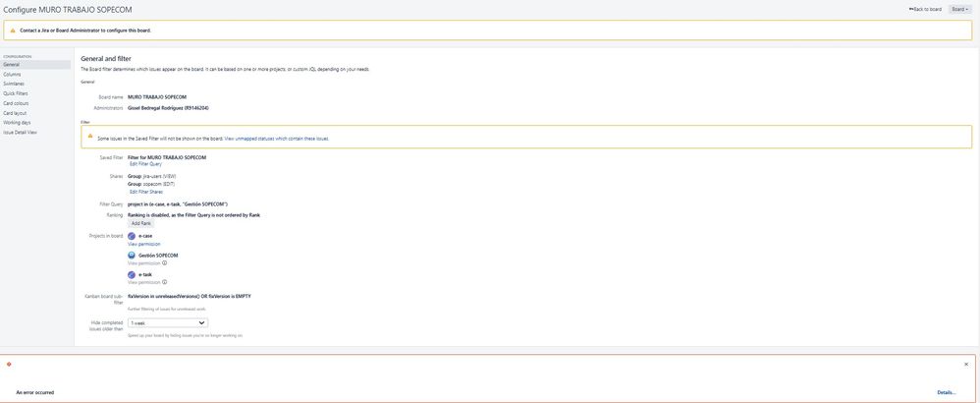Click administrator name Gissel Bedregal Rodriguez
980x403 pixels.
[x=168, y=108]
